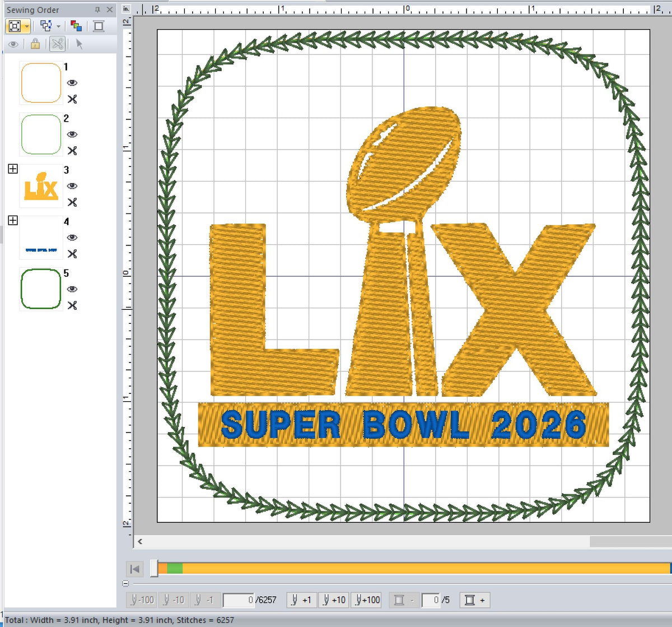672x627 pixels.
Task: Hide pattern segment 1 with its eye toggle
Action: pyautogui.click(x=73, y=83)
